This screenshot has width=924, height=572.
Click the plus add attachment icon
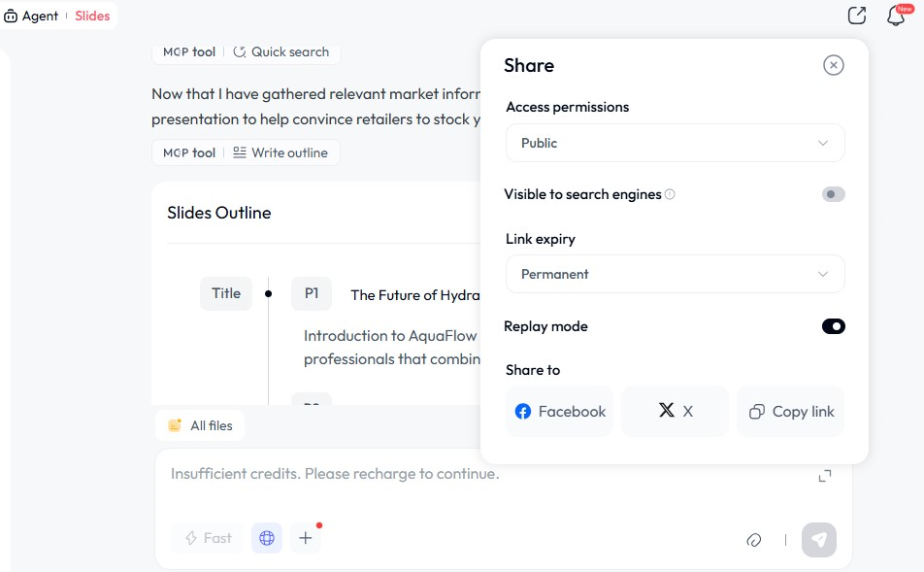(306, 538)
